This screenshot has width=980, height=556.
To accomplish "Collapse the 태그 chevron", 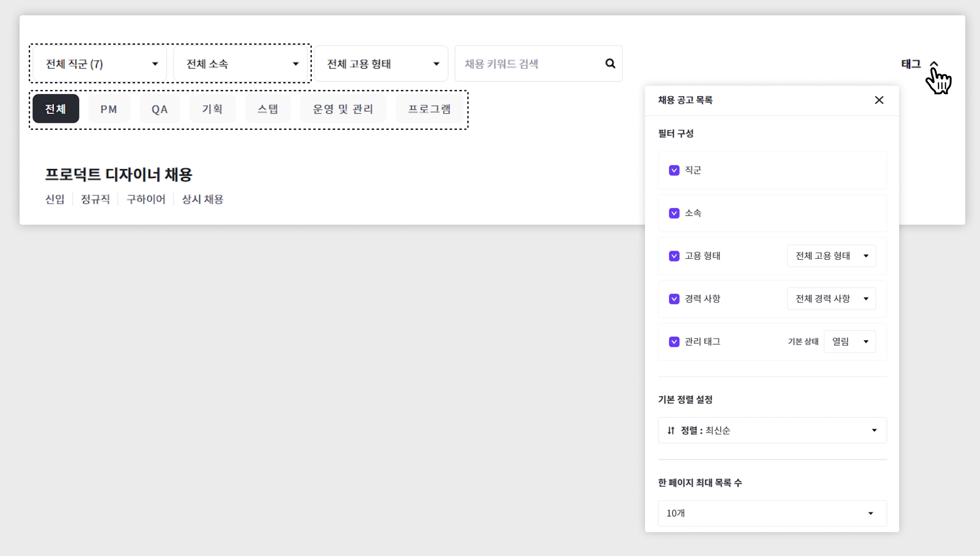I will pyautogui.click(x=934, y=64).
